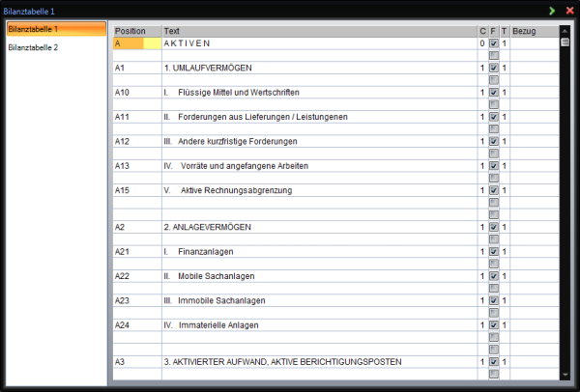The image size is (580, 392).
Task: Click the scrollbar up arrow
Action: 565,31
